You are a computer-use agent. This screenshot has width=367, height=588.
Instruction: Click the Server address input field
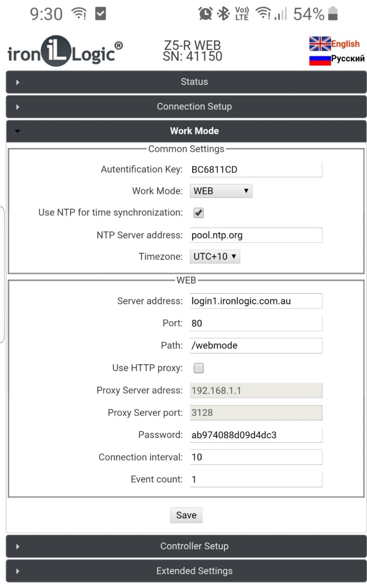click(x=256, y=301)
